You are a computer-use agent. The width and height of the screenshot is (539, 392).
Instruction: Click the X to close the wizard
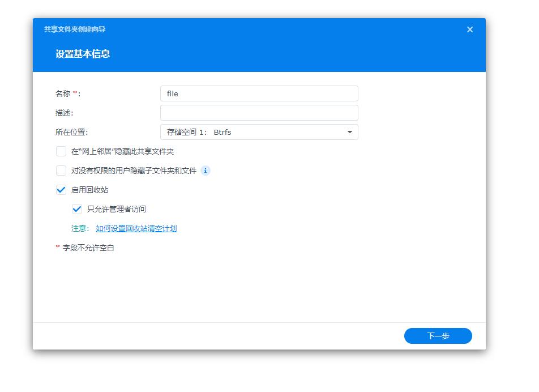469,29
